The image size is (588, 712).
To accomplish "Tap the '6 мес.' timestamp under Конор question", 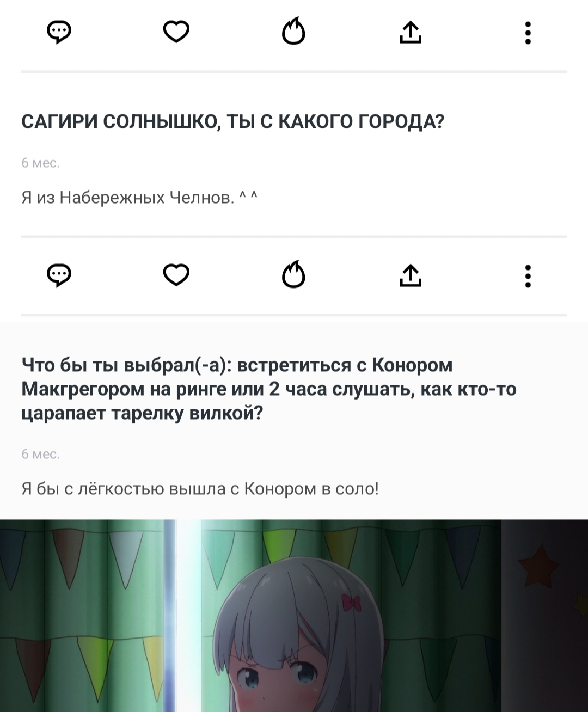I will coord(40,455).
